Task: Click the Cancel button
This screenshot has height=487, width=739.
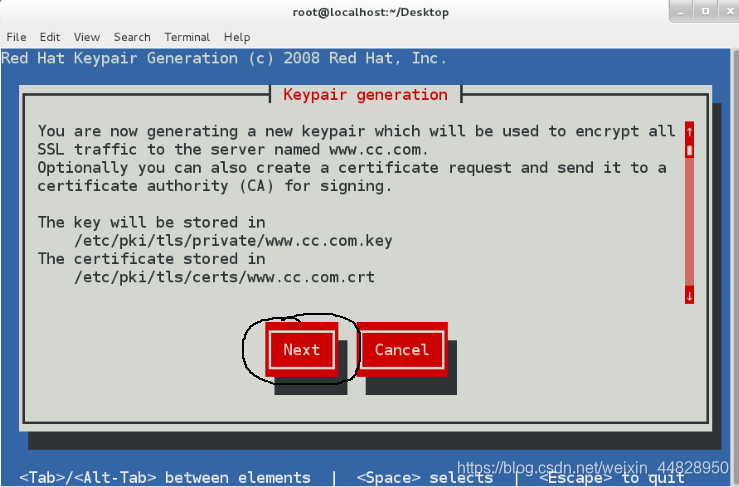Action: 402,349
